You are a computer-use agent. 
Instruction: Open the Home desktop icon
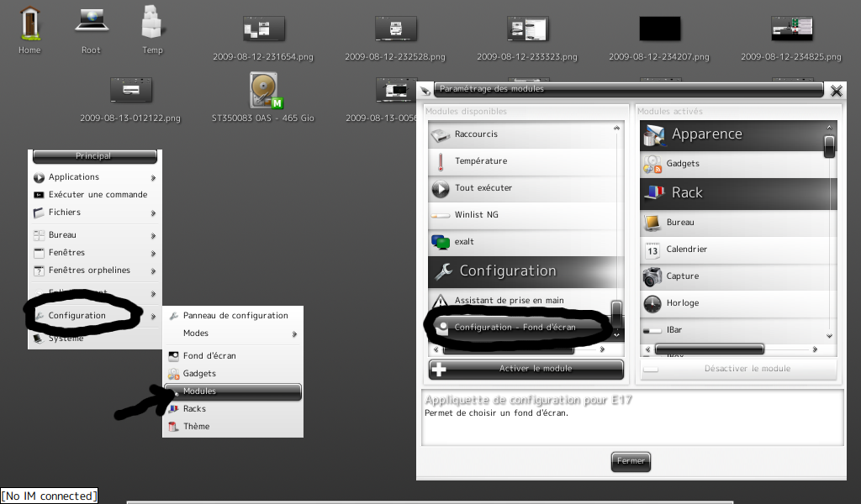coord(29,24)
